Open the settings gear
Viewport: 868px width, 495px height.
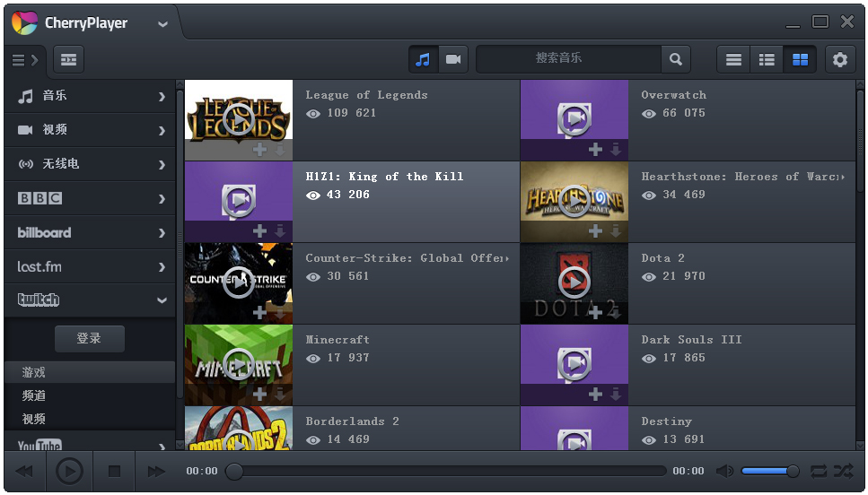click(x=840, y=59)
